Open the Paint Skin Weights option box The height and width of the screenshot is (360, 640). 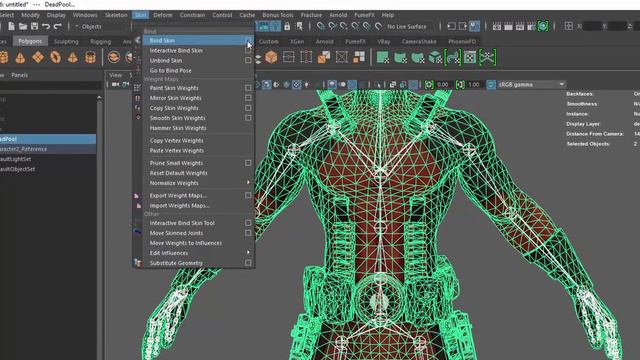pos(248,88)
